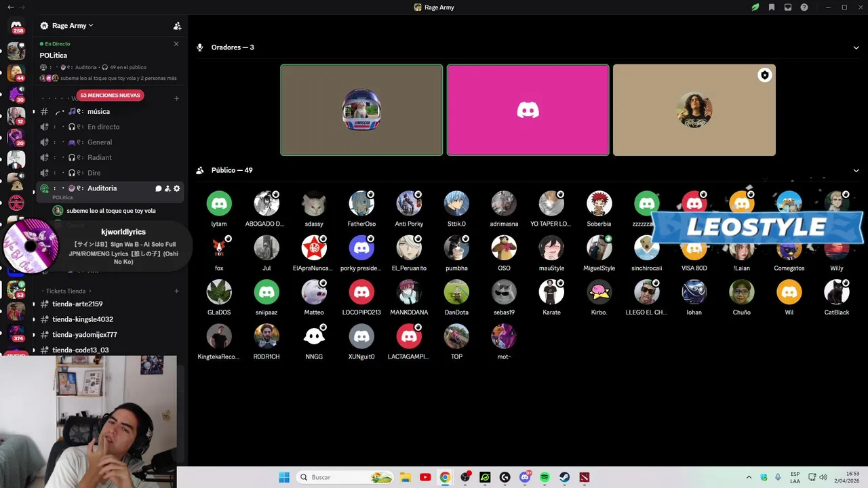Open Discord from the taskbar
Viewport: 868px width, 488px height.
point(524,477)
